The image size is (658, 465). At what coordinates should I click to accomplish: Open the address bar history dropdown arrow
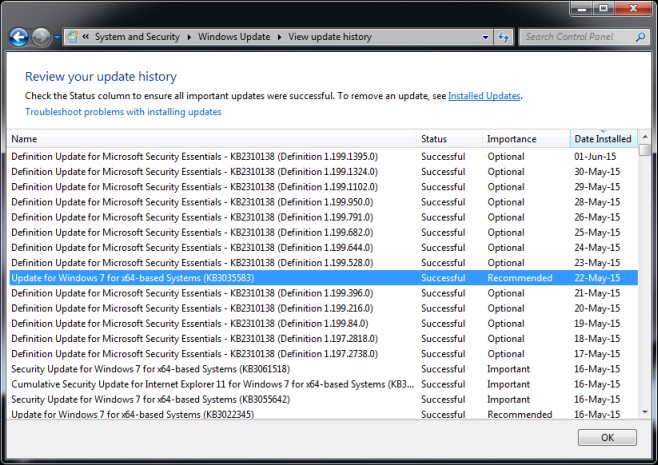(x=485, y=37)
